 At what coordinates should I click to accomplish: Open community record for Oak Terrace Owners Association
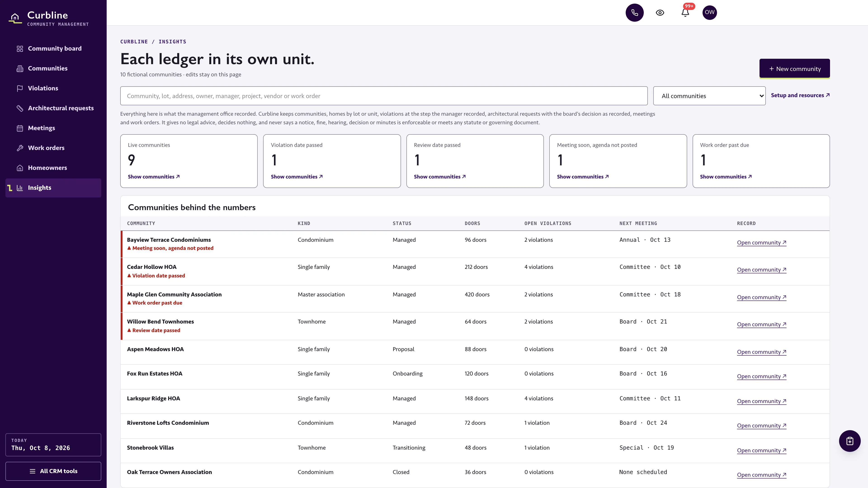(762, 475)
